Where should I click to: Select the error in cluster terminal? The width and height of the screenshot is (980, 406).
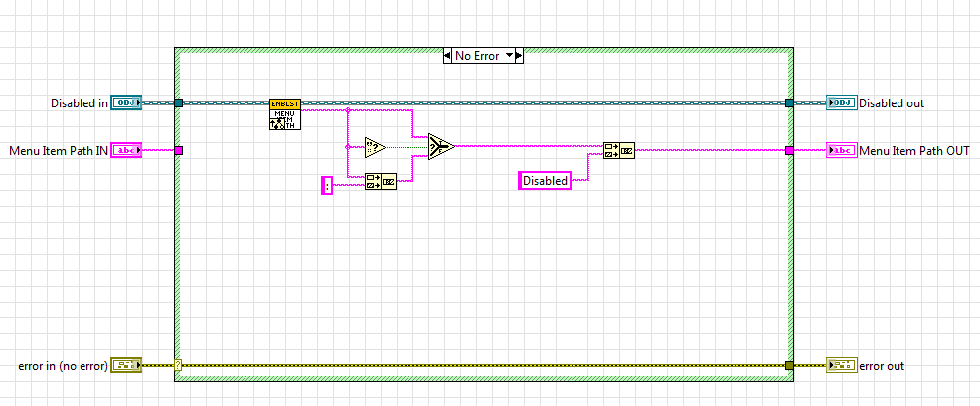(126, 366)
